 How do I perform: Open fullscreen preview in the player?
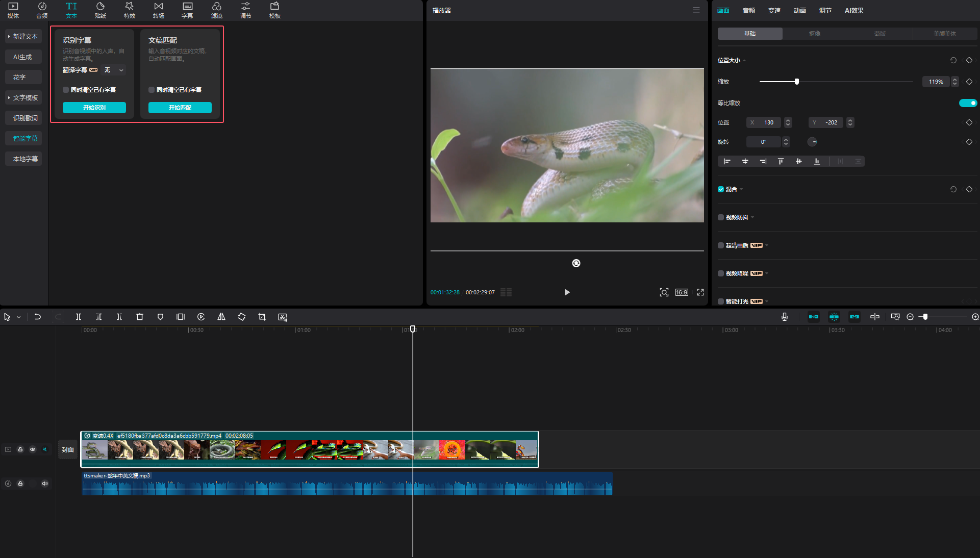(700, 292)
